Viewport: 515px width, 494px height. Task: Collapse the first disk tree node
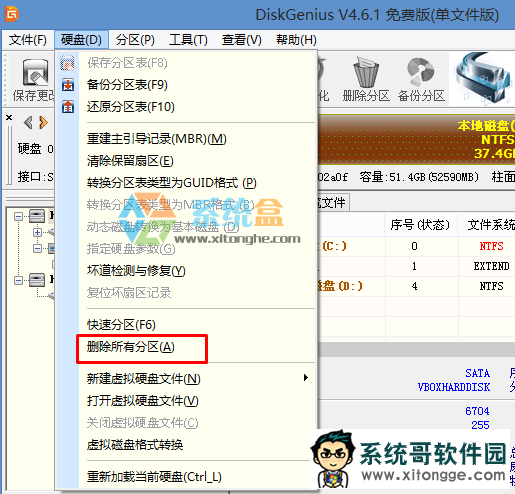(18, 216)
